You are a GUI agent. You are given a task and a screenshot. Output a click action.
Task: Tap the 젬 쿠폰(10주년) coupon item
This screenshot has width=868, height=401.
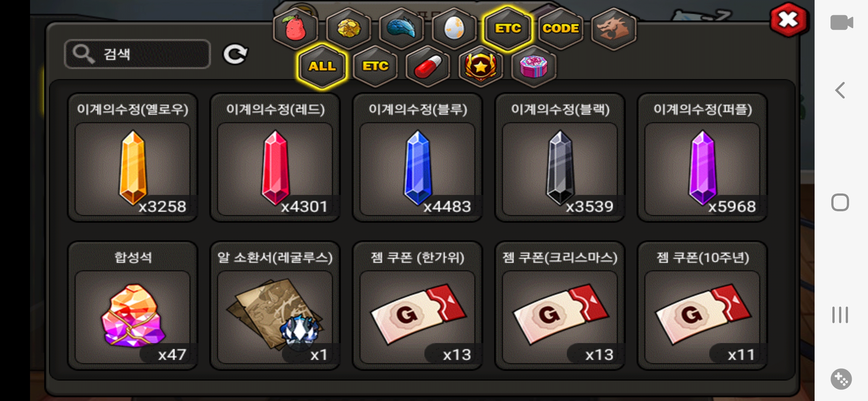(702, 306)
